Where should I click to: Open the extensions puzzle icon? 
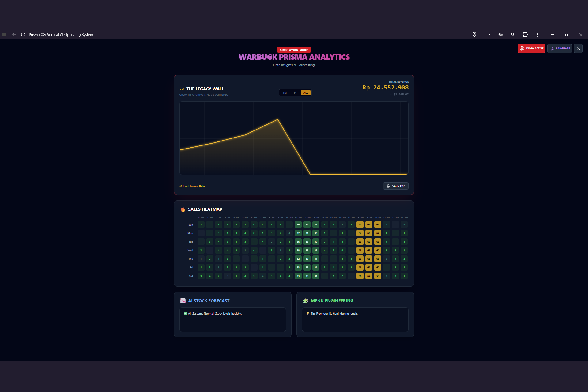coord(525,35)
